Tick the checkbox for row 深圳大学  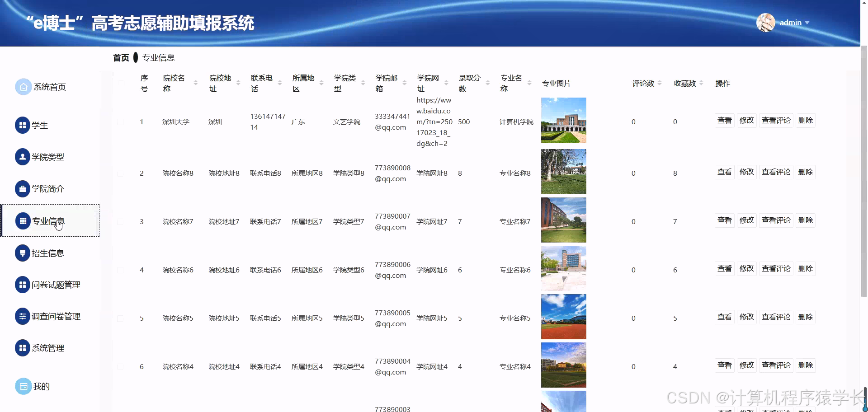coord(120,122)
